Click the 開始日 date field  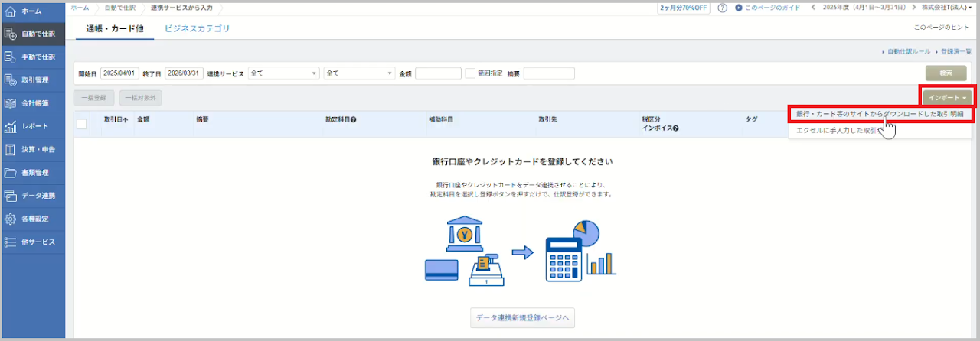point(119,73)
